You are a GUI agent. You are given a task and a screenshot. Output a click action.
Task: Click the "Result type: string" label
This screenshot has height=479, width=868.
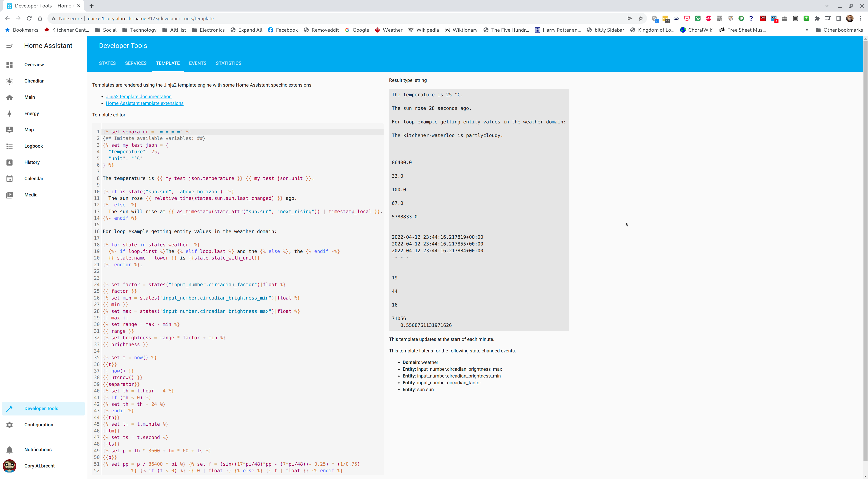pos(408,80)
